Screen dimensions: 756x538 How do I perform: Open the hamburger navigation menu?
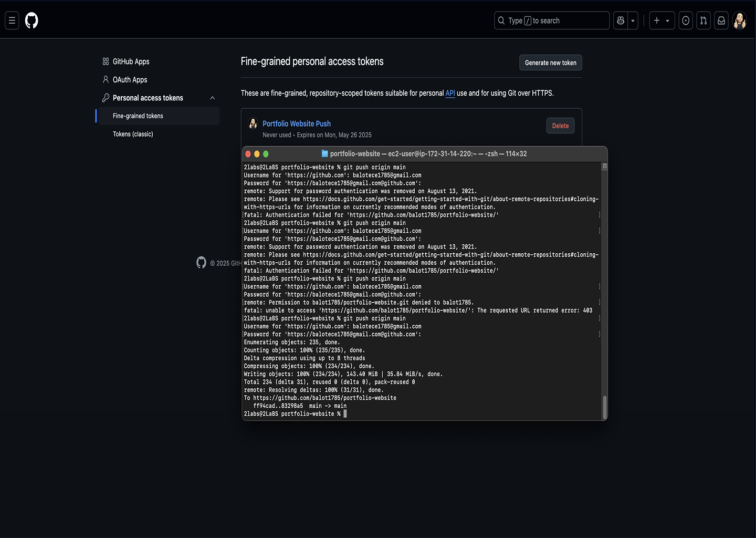point(12,20)
